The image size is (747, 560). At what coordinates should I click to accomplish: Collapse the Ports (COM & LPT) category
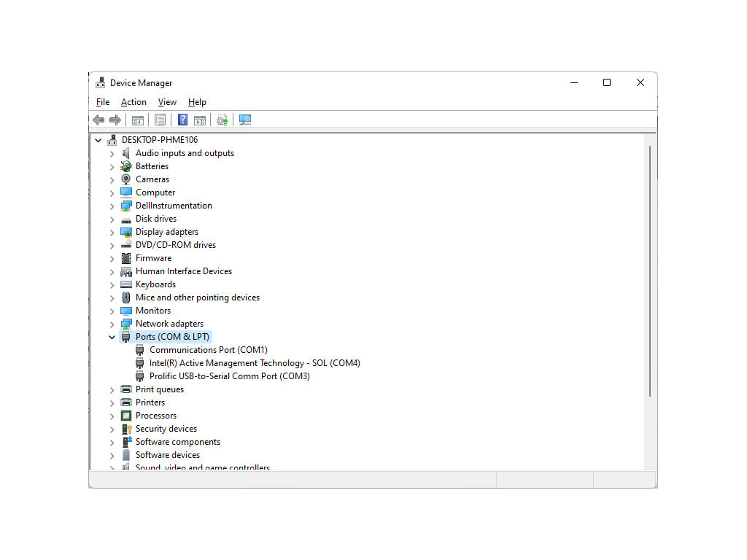(x=112, y=337)
